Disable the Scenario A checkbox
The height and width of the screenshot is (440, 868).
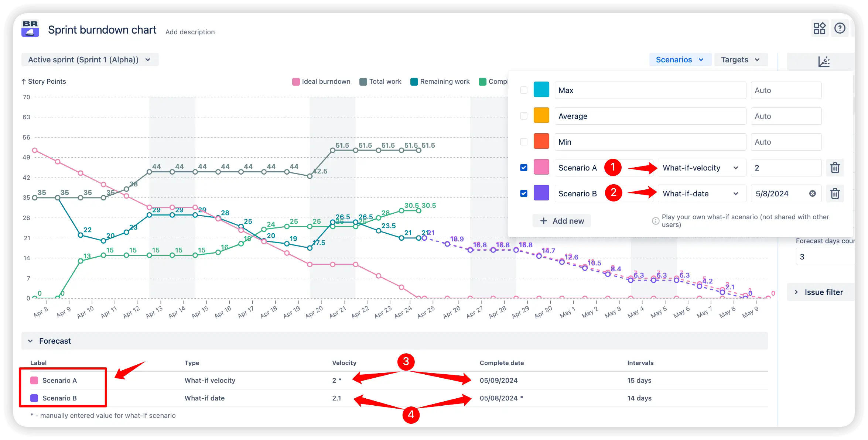coord(523,168)
